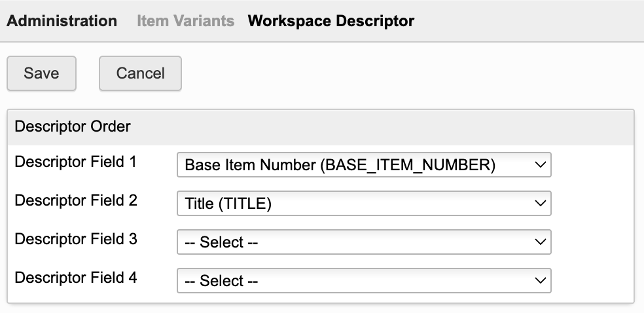Open the Item Variants breadcrumb link

(x=185, y=21)
